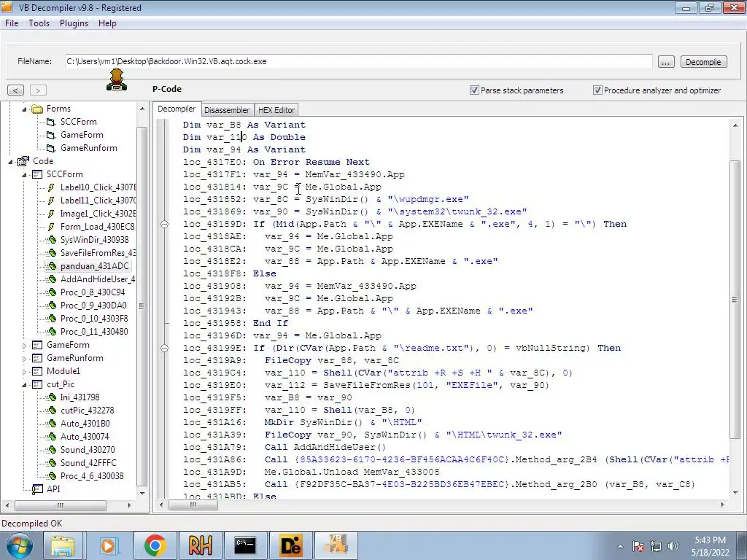Image resolution: width=747 pixels, height=560 pixels.
Task: Click the Code node icon
Action: coord(23,161)
